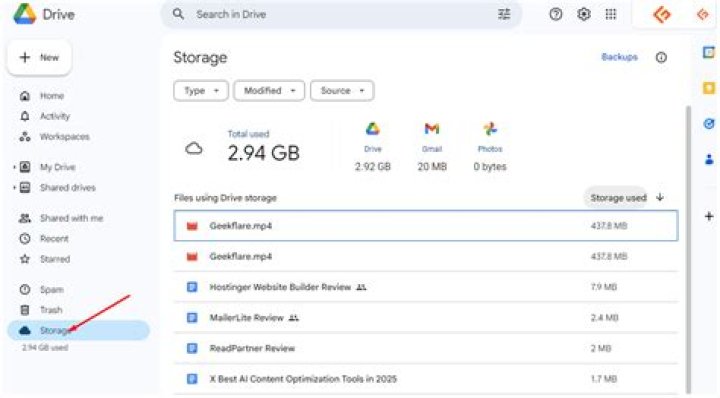Click the Gmail storage breakdown icon
Screen dimensions: 720x398
(x=432, y=129)
